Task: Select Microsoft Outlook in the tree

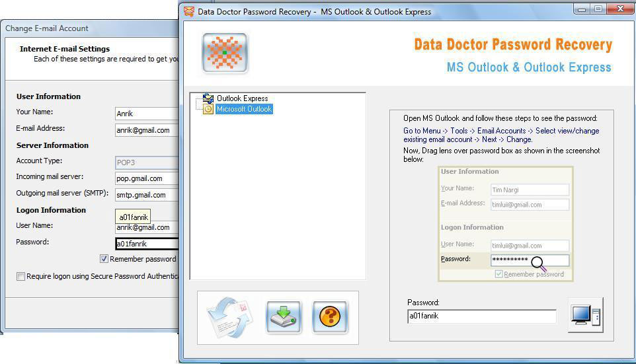Action: pos(244,109)
